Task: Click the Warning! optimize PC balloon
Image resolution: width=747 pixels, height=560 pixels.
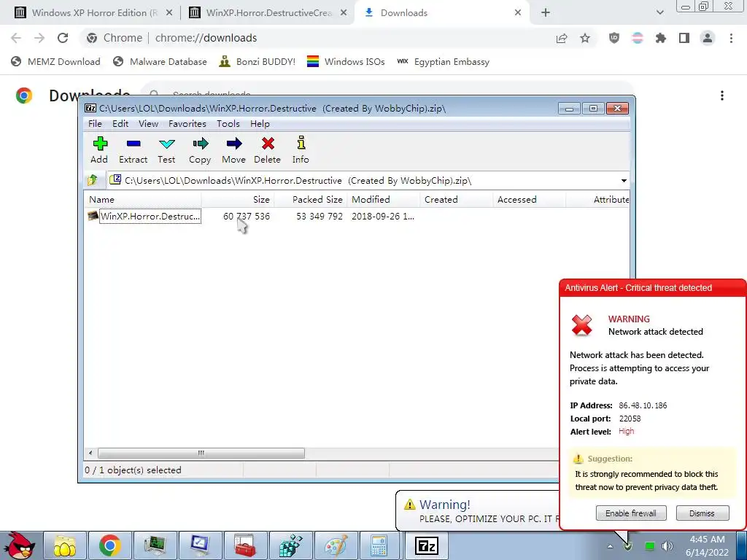Action: click(477, 510)
